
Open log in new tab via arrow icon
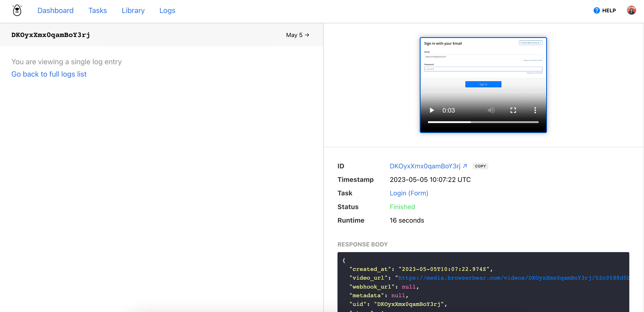coord(466,165)
